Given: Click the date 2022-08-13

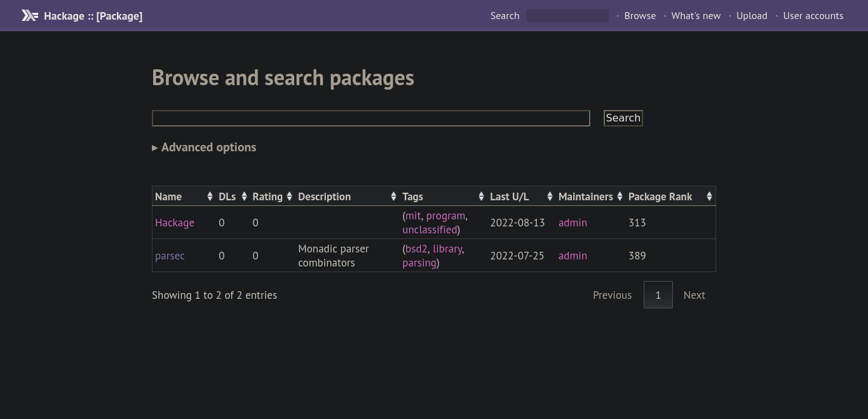Looking at the screenshot, I should [517, 223].
